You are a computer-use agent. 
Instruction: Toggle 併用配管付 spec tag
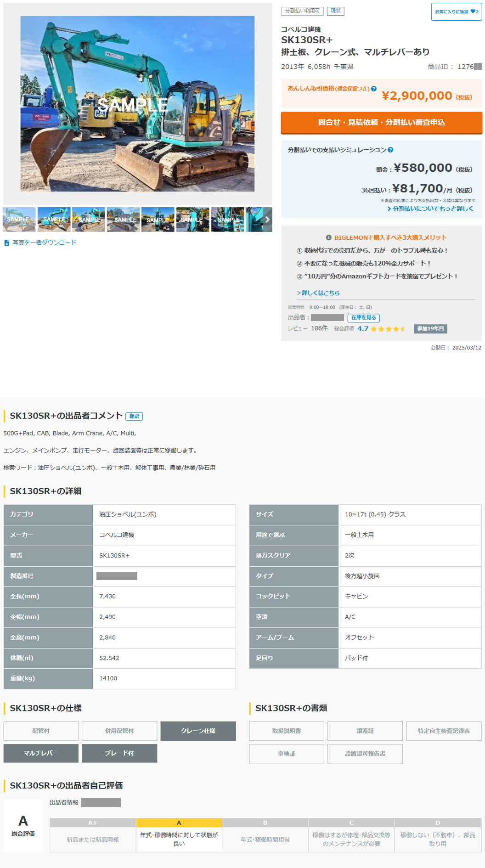119,731
